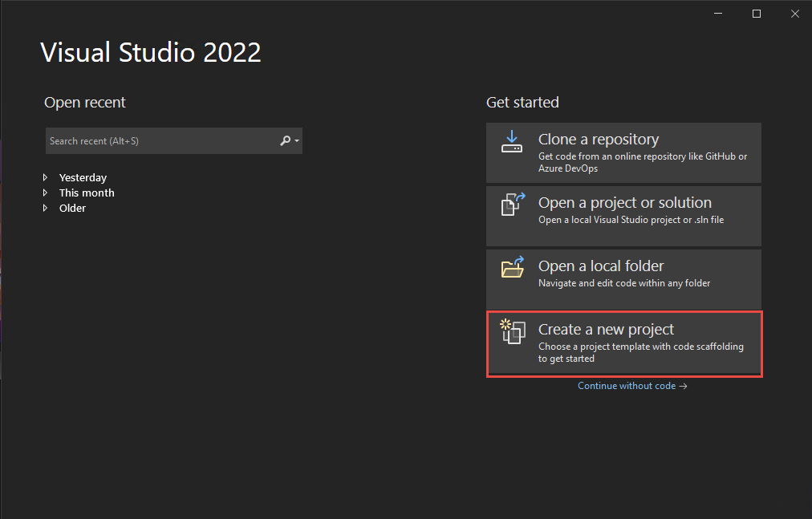The image size is (812, 519).
Task: Choose the Open a project or solution title
Action: click(x=624, y=203)
